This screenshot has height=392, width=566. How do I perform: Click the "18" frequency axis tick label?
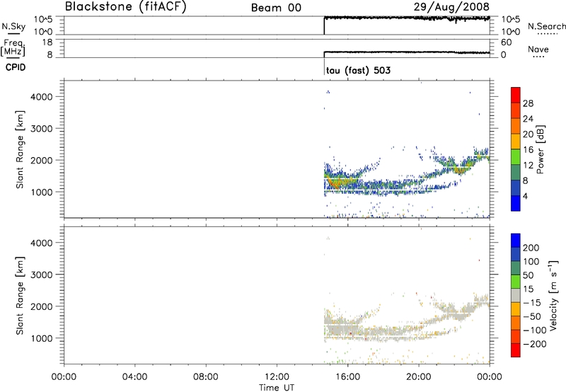[x=47, y=42]
